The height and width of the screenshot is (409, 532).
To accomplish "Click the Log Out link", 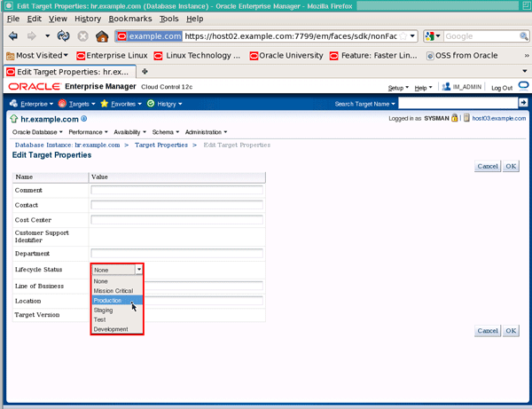I will pyautogui.click(x=502, y=88).
